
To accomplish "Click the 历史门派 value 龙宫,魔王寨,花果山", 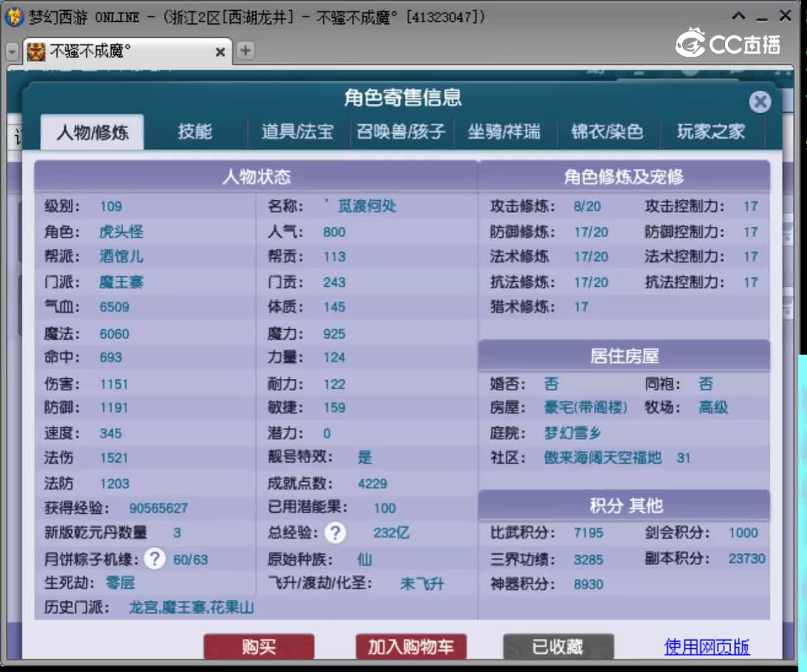I will pos(192,607).
